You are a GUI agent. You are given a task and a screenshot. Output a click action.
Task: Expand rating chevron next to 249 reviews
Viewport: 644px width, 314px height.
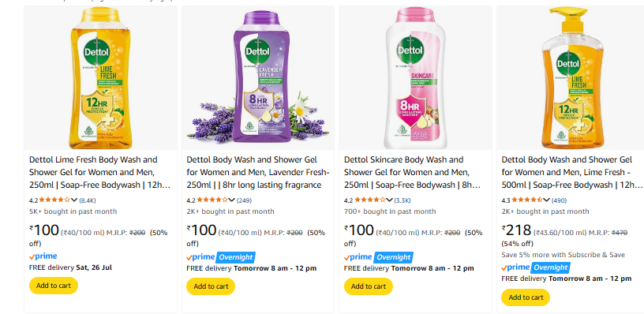point(231,200)
